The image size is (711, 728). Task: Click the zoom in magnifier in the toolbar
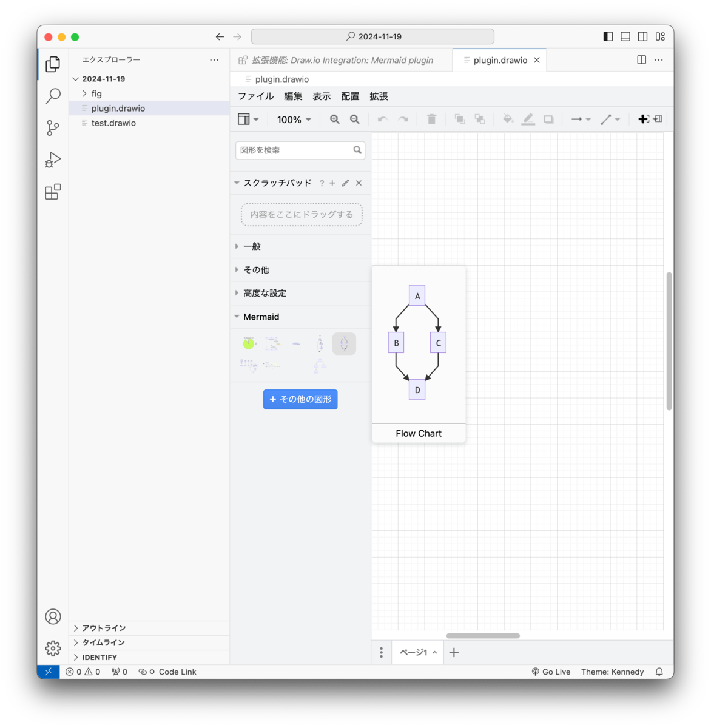click(334, 119)
